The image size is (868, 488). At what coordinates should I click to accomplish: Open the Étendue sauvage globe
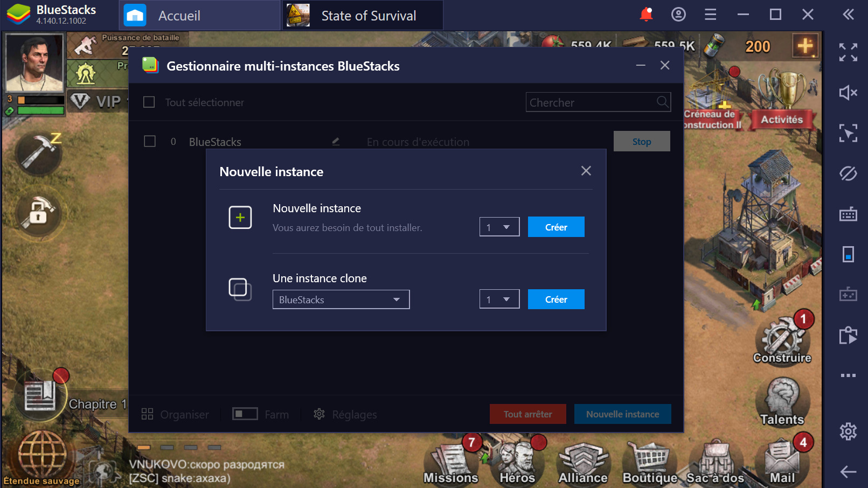pos(42,457)
